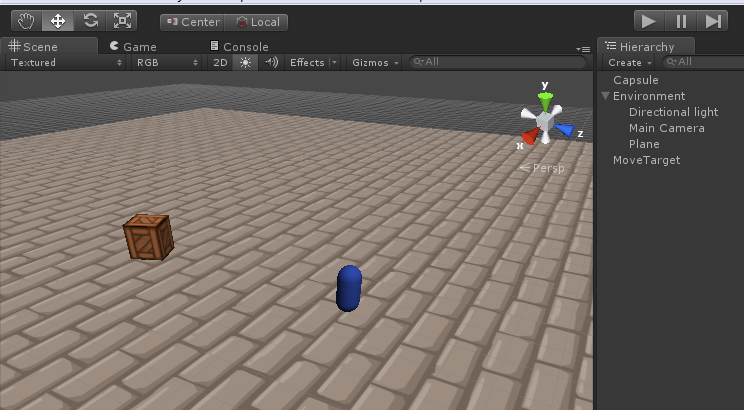Toggle Local handle rotation button

[256, 22]
